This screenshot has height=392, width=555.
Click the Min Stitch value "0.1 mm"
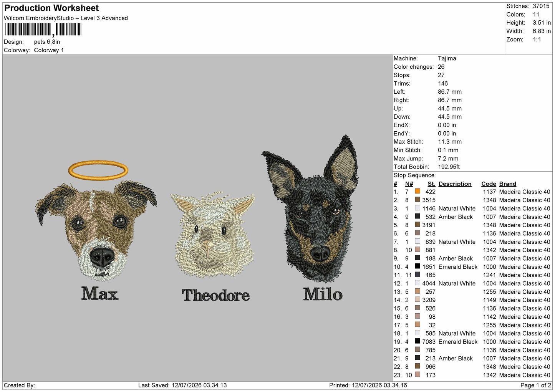(448, 150)
